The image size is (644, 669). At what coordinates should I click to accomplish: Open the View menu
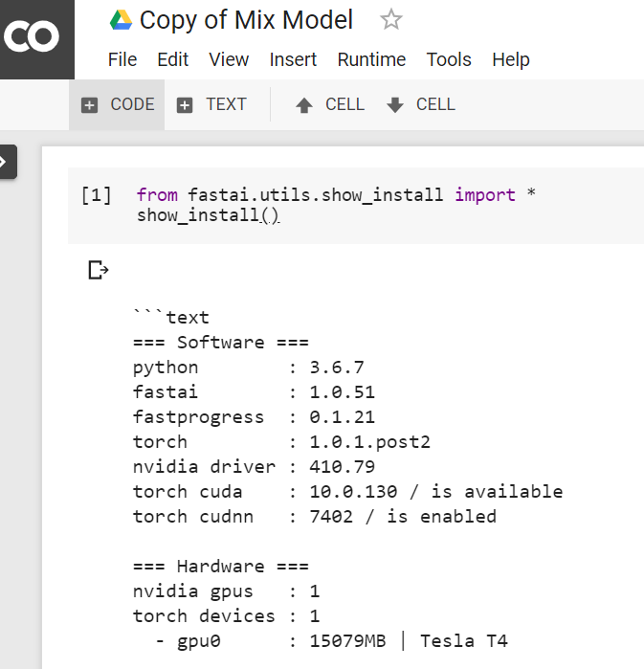pyautogui.click(x=229, y=59)
